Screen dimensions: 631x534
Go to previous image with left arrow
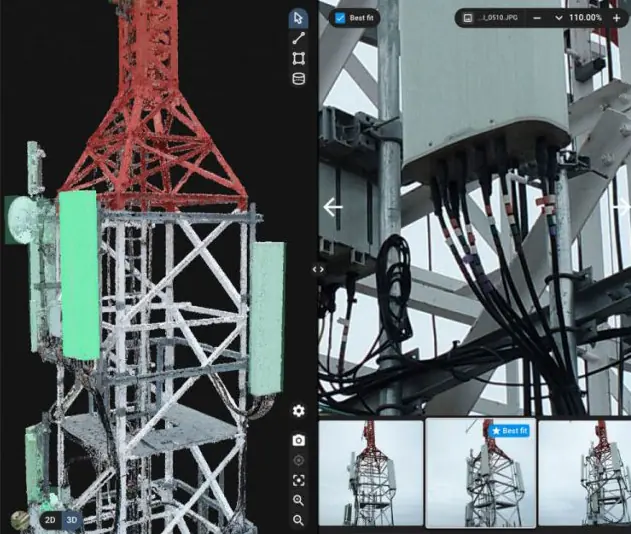333,207
